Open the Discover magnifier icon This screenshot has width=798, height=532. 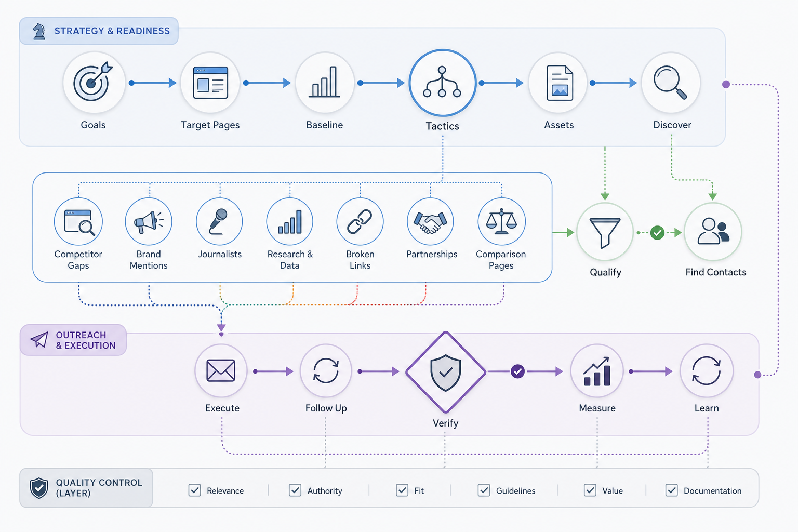pyautogui.click(x=671, y=83)
